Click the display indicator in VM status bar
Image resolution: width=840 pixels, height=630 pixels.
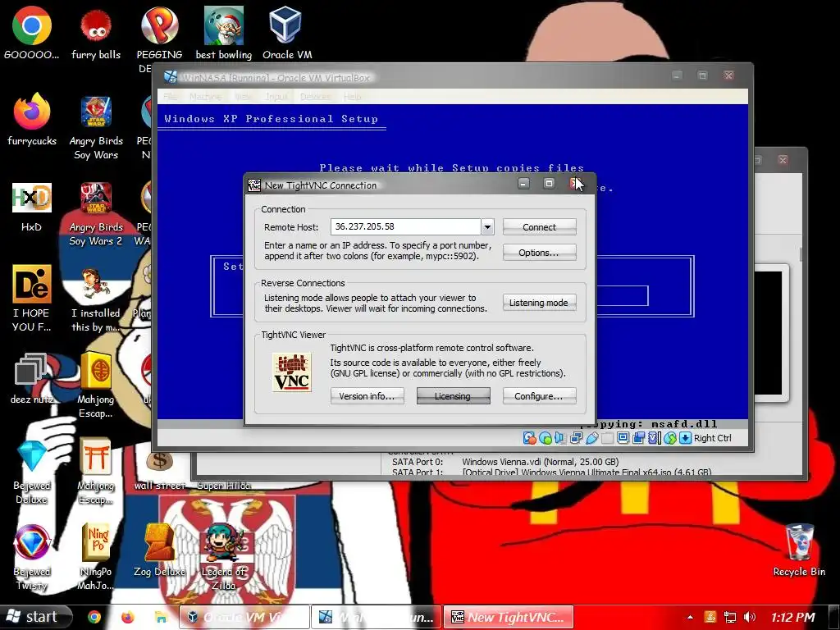tap(623, 438)
